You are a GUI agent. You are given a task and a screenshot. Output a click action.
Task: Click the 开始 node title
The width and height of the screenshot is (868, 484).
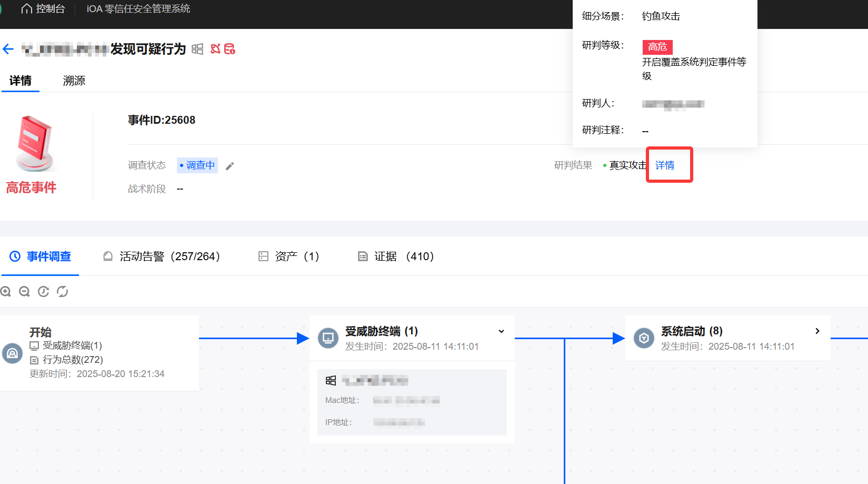(x=41, y=332)
